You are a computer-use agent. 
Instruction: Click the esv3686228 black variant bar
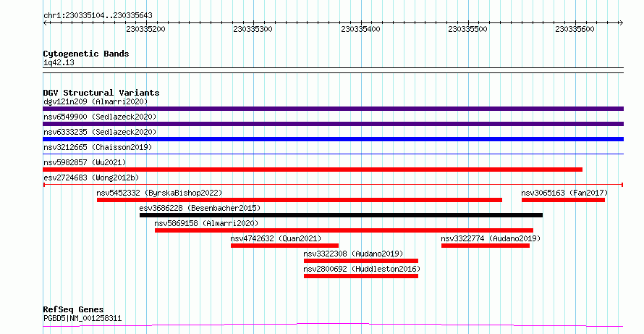pyautogui.click(x=341, y=215)
